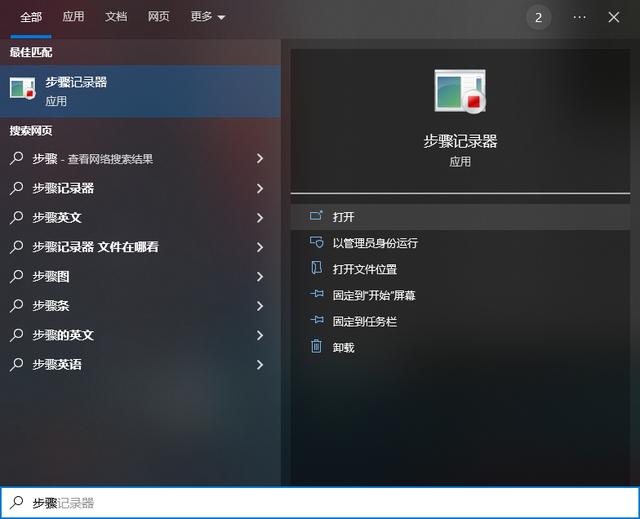Screen dimensions: 640x519
Task: Switch to the 网页 tab
Action: (158, 17)
